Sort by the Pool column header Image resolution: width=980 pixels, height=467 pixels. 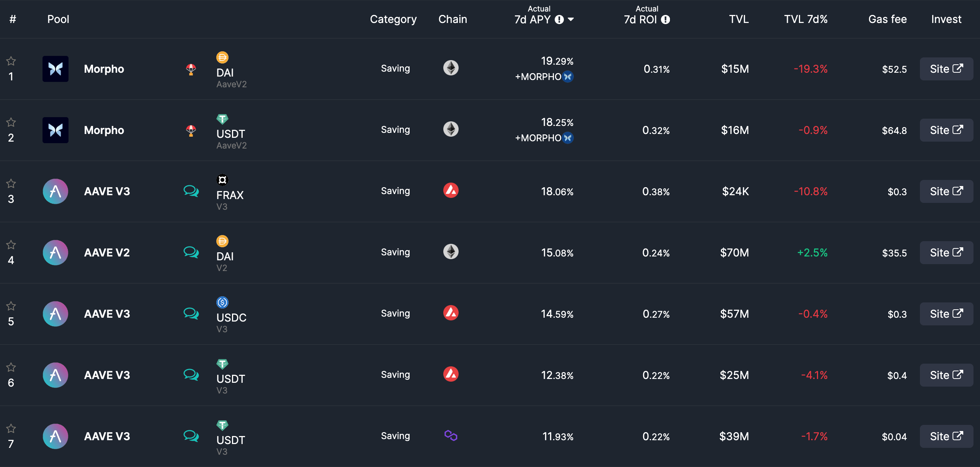point(58,19)
